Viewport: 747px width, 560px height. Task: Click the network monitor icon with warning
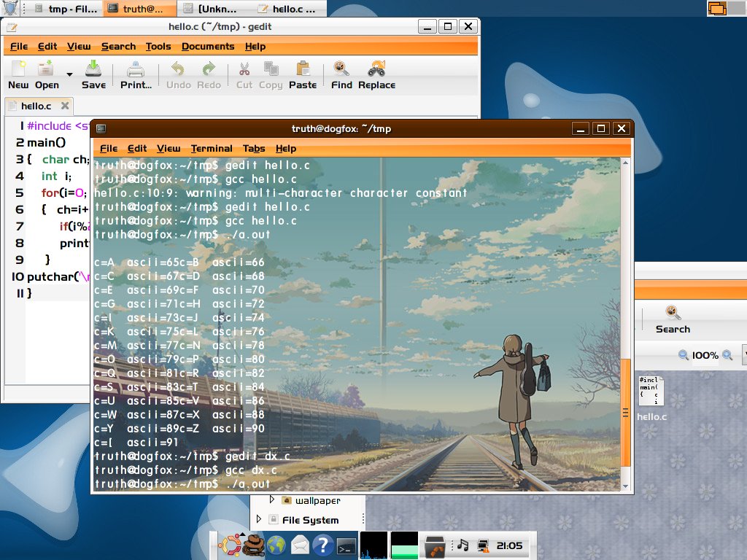483,545
